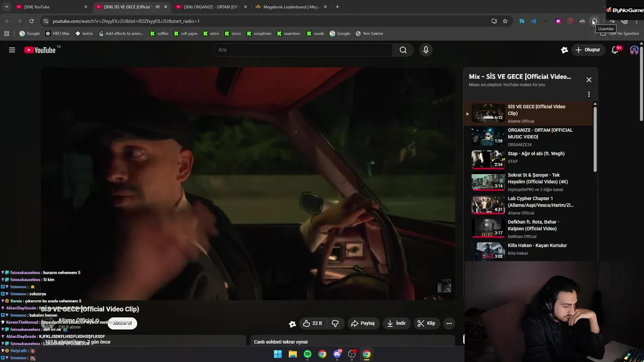Viewport: 644px width, 362px height.
Task: Open Mix playlist three-dot options
Action: (x=589, y=94)
